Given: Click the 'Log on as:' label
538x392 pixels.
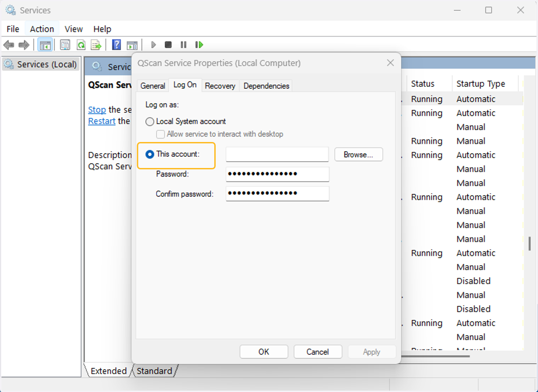Looking at the screenshot, I should tap(162, 105).
